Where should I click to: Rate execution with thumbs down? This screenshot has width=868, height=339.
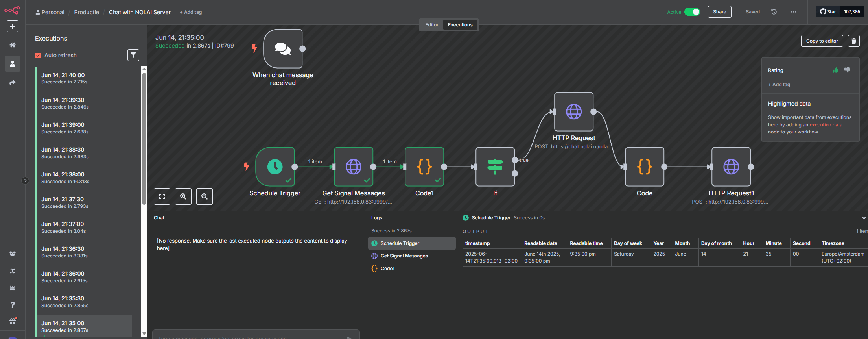(x=847, y=70)
